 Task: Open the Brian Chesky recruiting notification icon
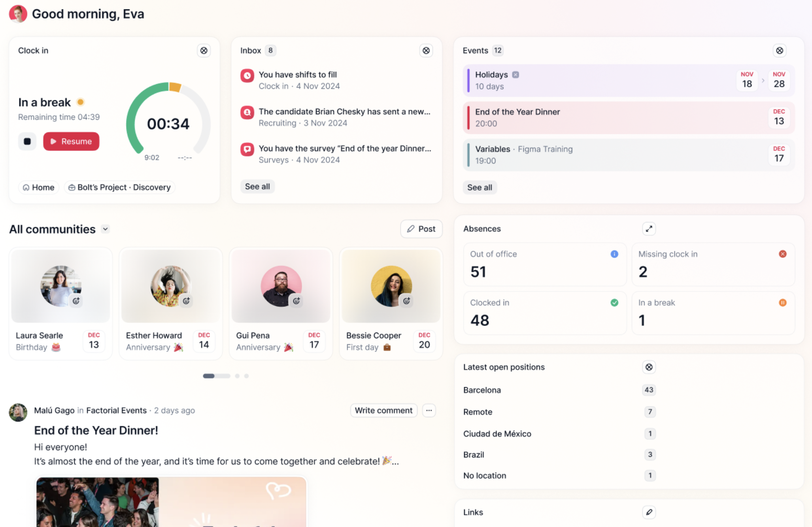pos(247,113)
